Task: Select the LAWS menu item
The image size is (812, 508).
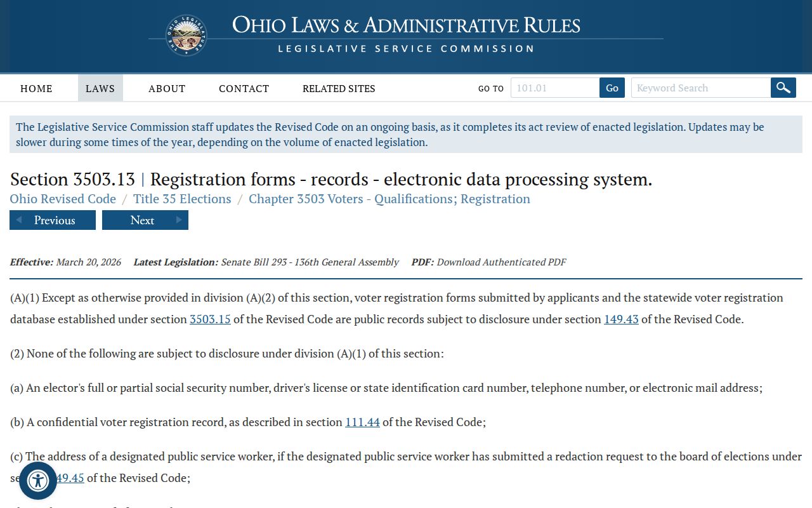Action: point(100,88)
